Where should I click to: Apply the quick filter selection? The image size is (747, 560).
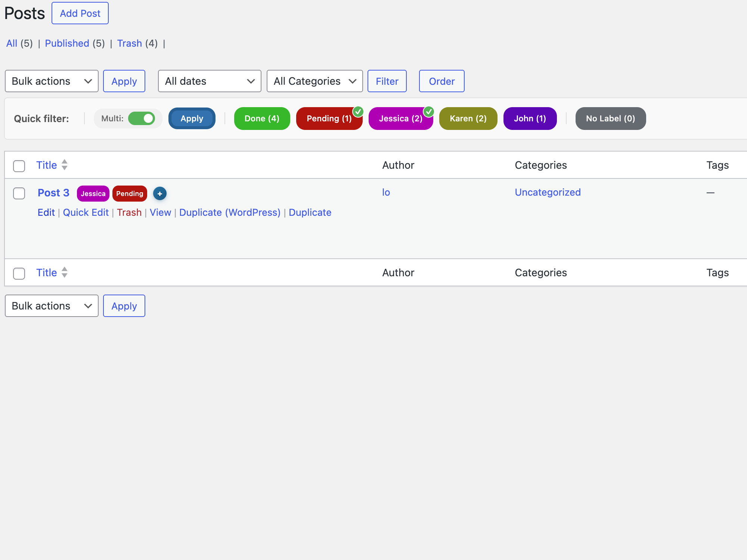(192, 118)
